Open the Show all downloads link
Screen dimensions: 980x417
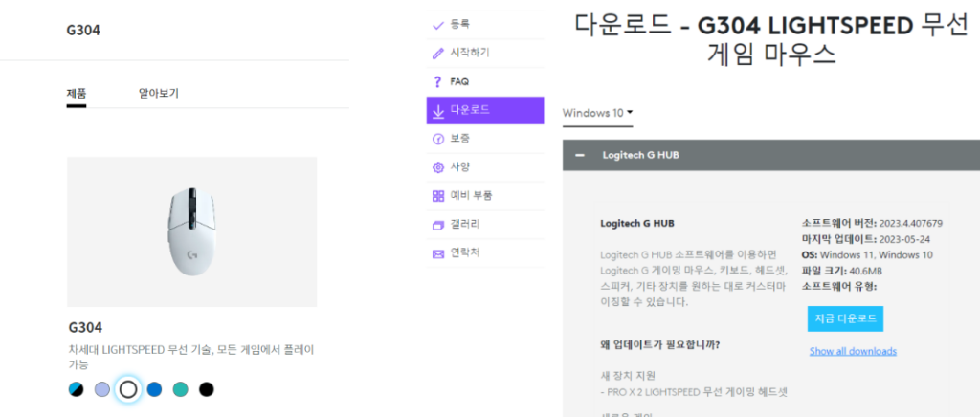point(853,351)
